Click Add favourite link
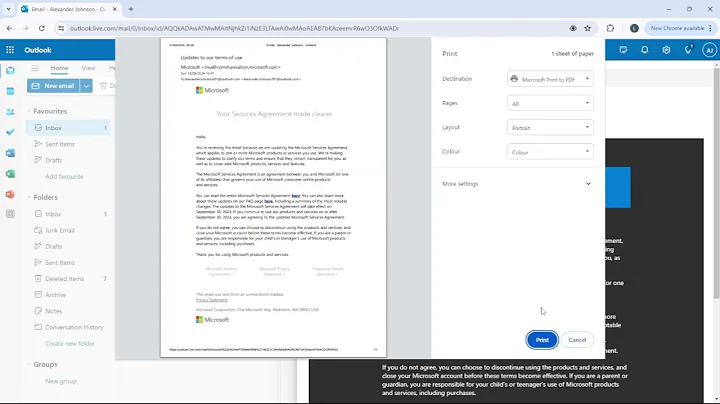Viewport: 720px width, 404px height. coord(64,177)
